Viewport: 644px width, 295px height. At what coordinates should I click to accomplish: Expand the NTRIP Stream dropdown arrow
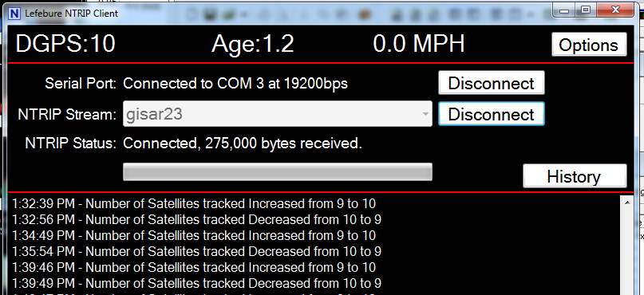coord(425,114)
